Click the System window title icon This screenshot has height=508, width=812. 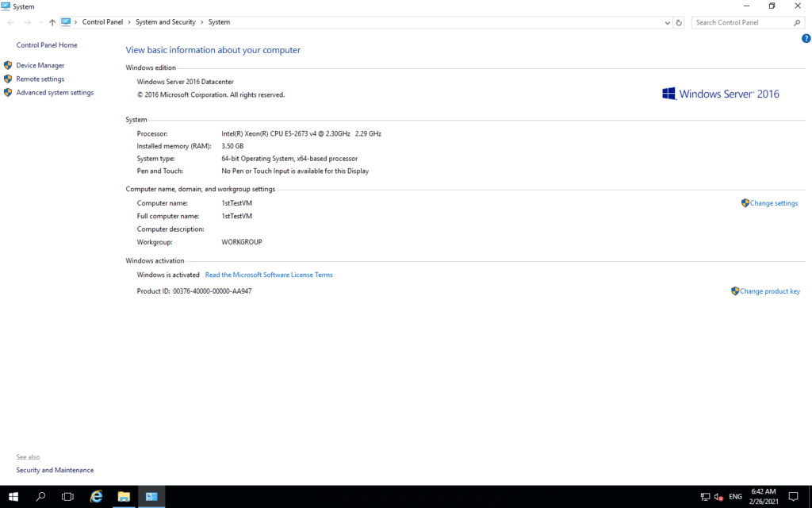pyautogui.click(x=6, y=6)
